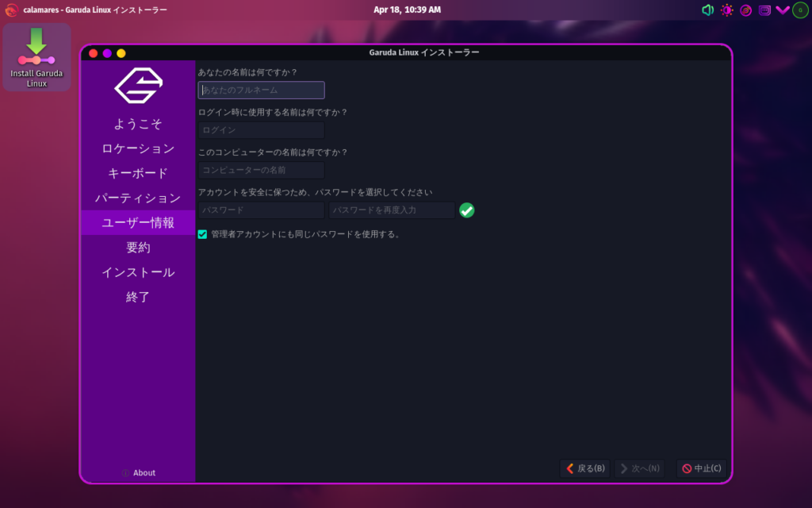Open the clock showing Apr 18, 10:39 AM
The height and width of the screenshot is (508, 812).
pyautogui.click(x=405, y=10)
